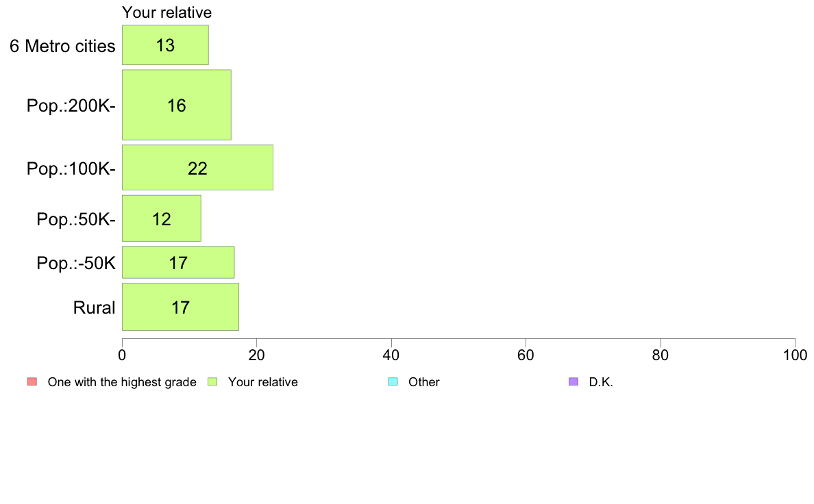Click the 'D.K.' legend text

click(x=601, y=382)
